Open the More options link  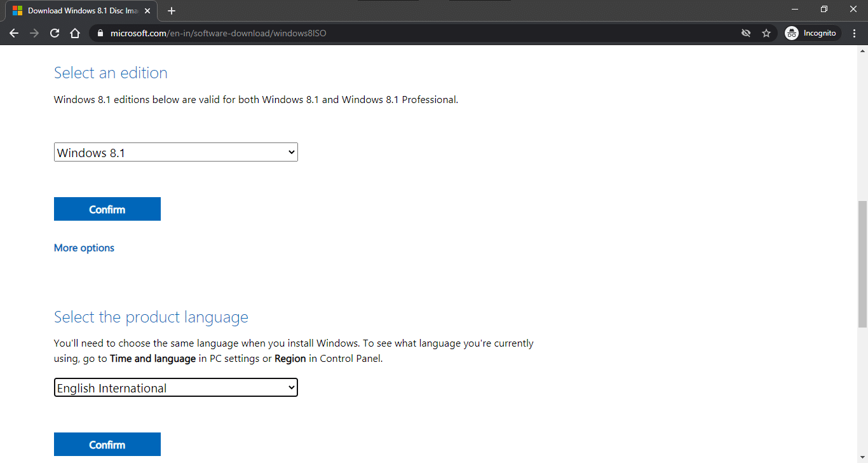click(84, 248)
